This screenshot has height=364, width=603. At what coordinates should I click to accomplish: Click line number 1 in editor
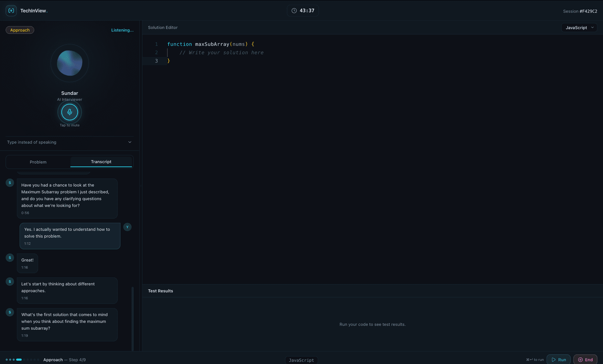point(156,44)
